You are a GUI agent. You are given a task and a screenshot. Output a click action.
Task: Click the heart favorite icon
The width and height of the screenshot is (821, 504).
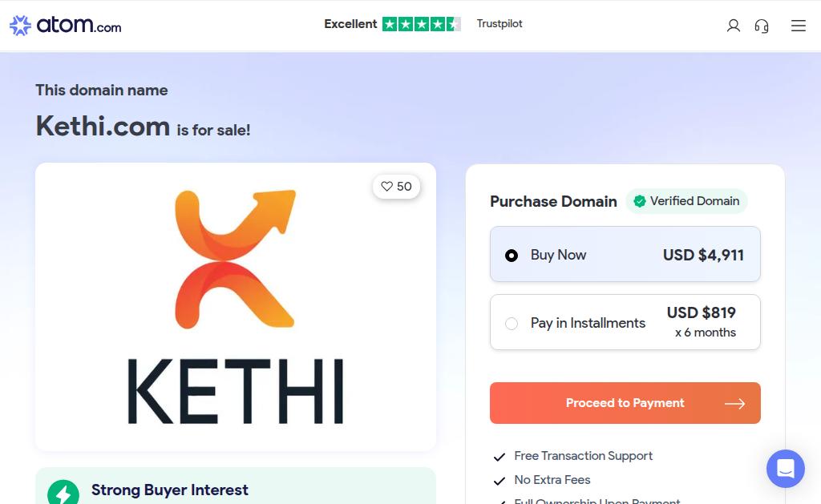tap(387, 187)
